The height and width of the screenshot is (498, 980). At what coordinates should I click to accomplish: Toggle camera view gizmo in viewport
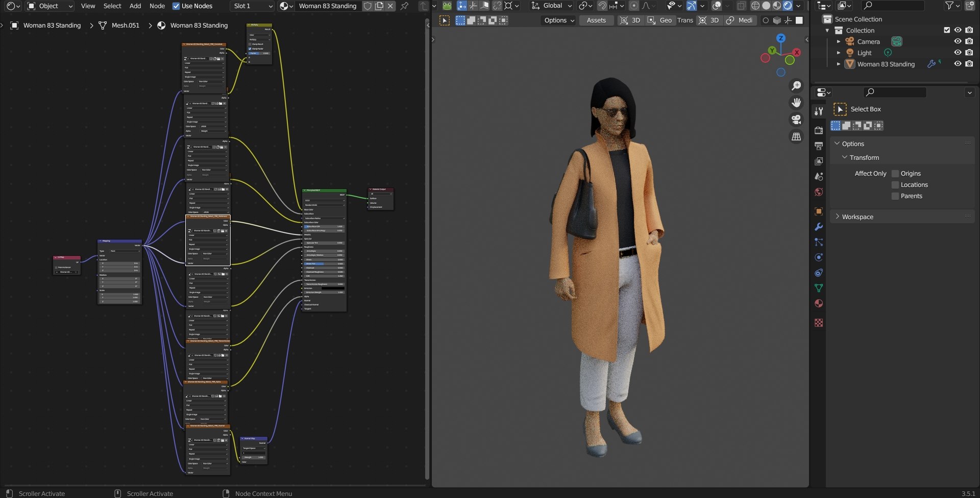pos(796,120)
